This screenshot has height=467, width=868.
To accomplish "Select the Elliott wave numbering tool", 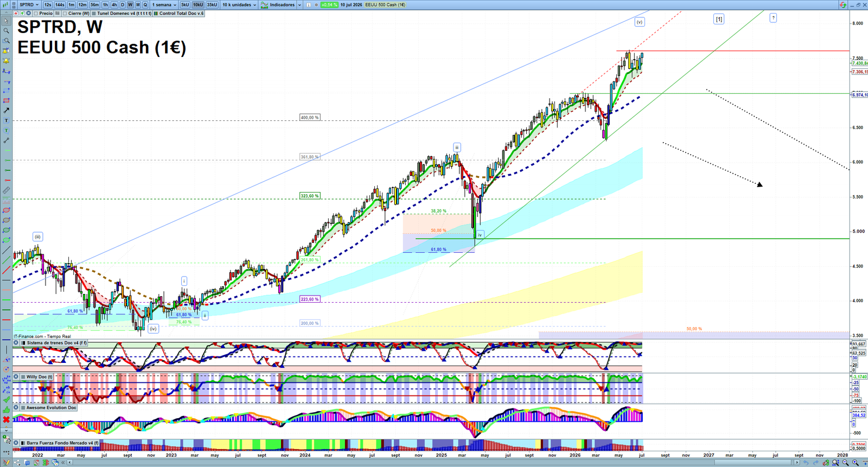I will tap(6, 380).
